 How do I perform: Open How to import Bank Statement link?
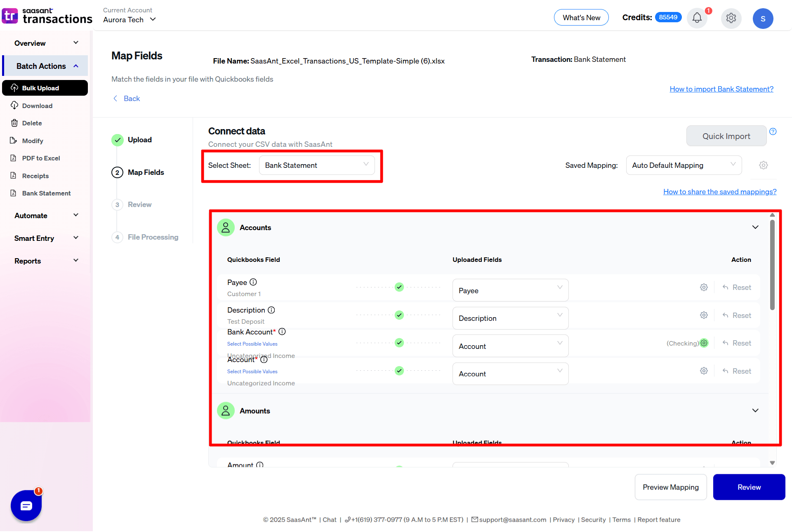[x=721, y=89]
